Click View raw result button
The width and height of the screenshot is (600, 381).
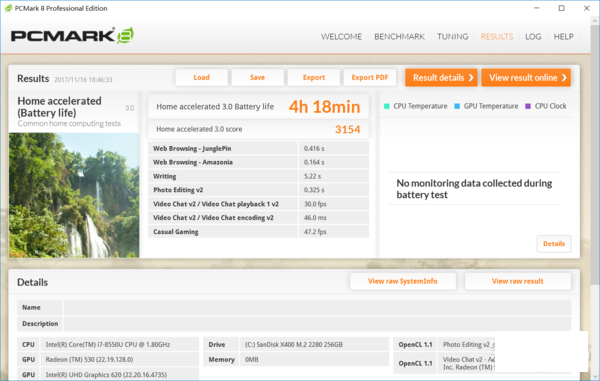click(x=518, y=281)
